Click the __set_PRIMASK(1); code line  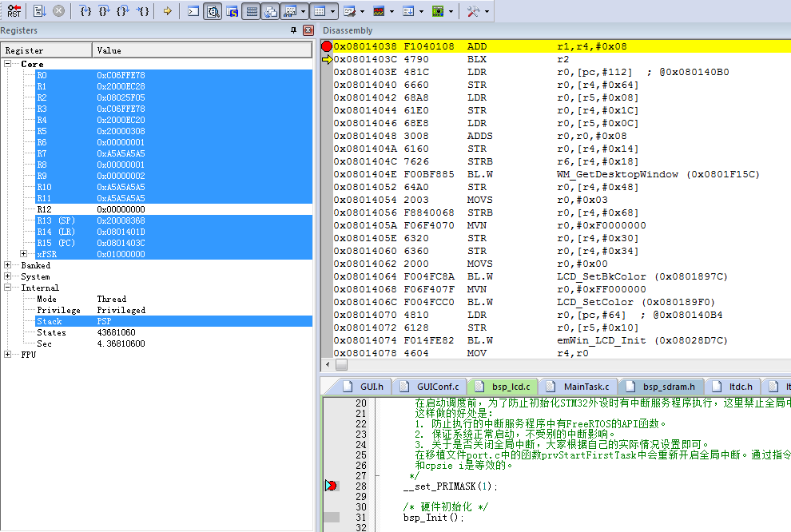(x=451, y=486)
